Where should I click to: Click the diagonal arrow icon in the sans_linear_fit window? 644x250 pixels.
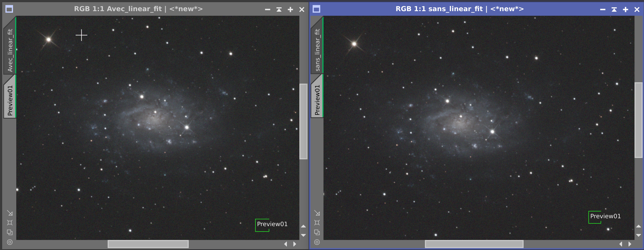[317, 213]
